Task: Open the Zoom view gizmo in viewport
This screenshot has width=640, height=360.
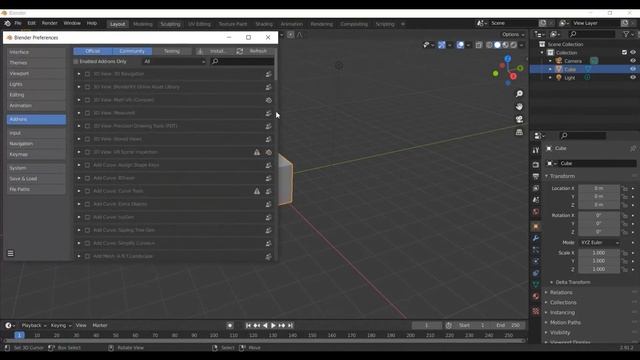Action: 519,94
